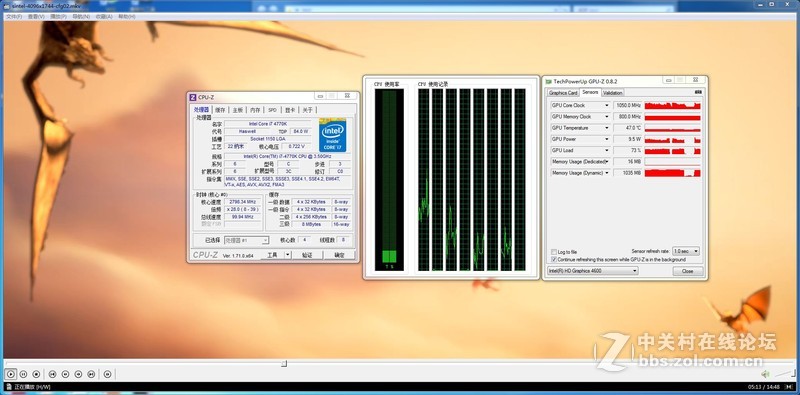Click the 0.722 V core voltage value
Image resolution: width=800 pixels, height=395 pixels.
(296, 146)
